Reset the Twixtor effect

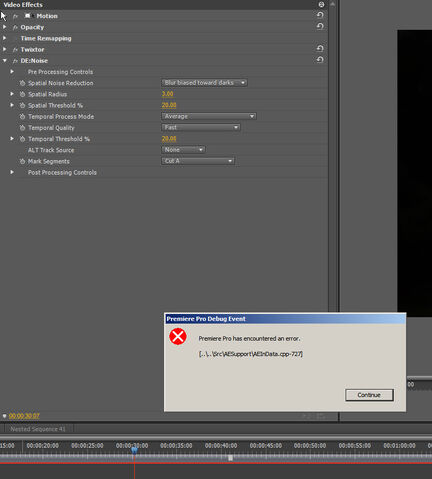pyautogui.click(x=320, y=49)
